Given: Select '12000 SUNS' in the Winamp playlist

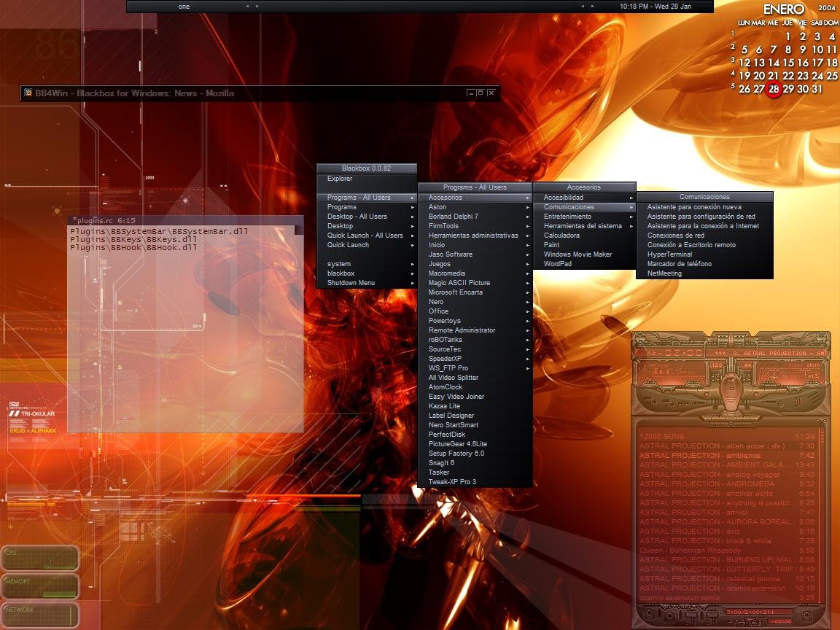Looking at the screenshot, I should pyautogui.click(x=727, y=437).
